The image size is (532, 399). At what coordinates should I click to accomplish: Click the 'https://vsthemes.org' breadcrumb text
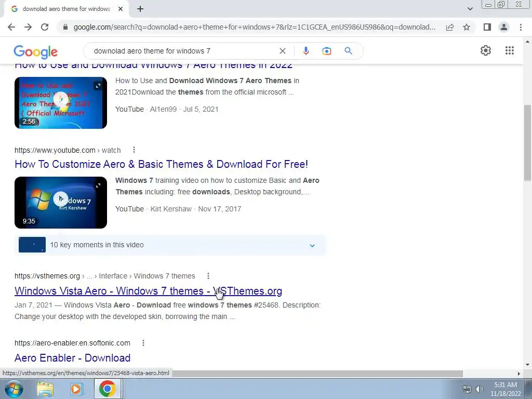(x=47, y=276)
